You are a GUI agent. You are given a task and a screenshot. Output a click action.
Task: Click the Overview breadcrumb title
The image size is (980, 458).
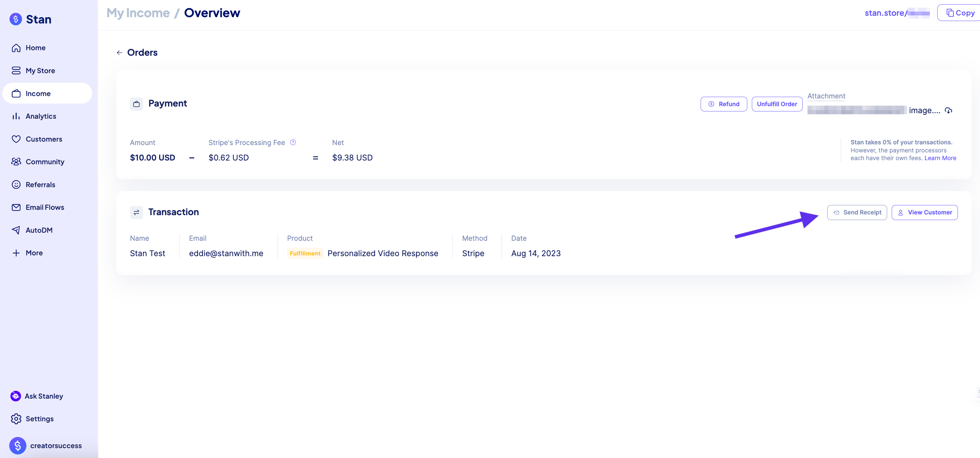click(x=212, y=13)
